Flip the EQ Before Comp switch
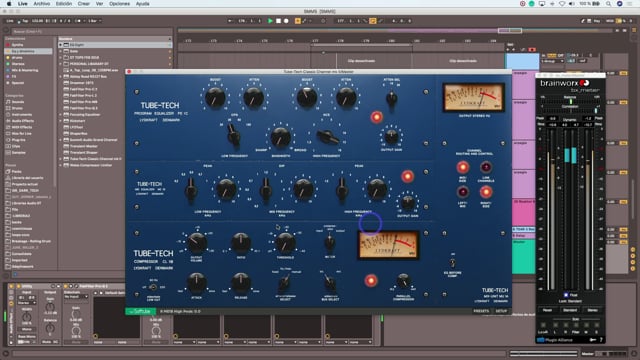 pos(452,263)
